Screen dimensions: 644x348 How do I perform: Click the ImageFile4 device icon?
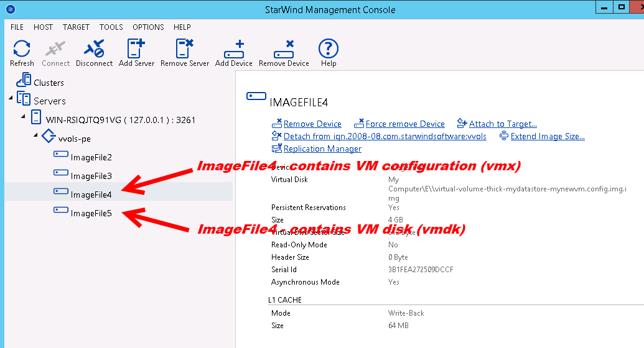point(61,191)
